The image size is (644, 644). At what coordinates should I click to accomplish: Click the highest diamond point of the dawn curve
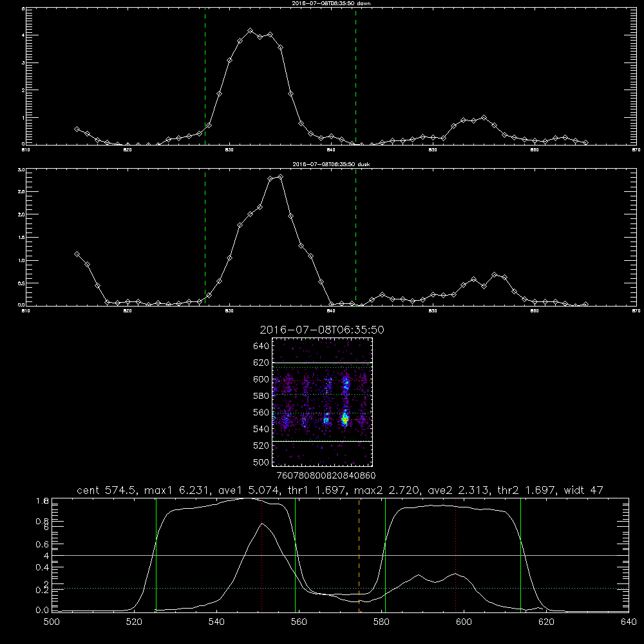[x=250, y=31]
